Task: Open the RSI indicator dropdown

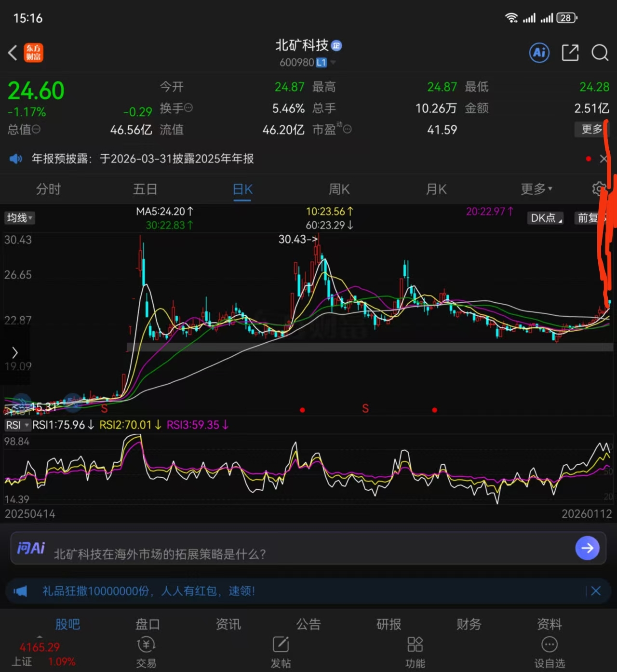Action: [17, 425]
